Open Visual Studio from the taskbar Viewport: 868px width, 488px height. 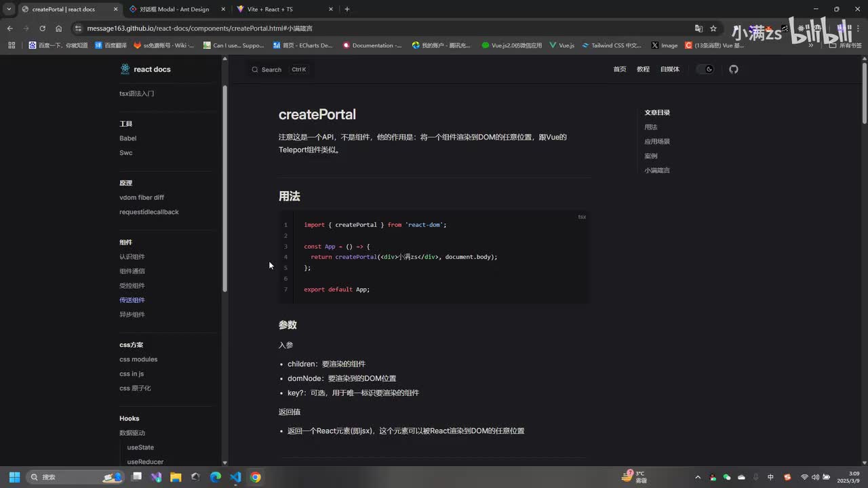[x=156, y=477]
